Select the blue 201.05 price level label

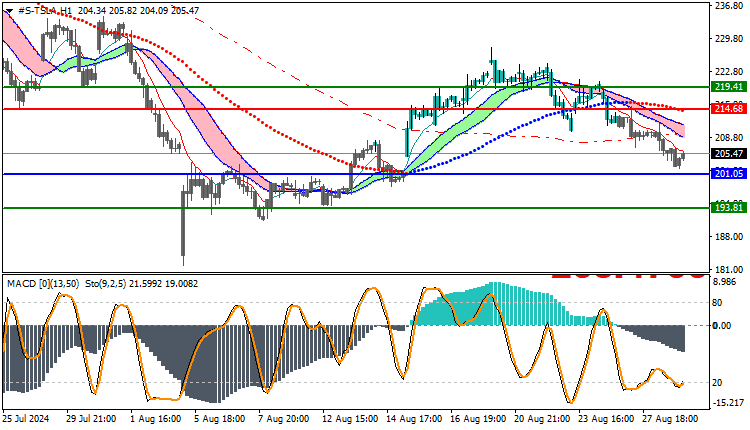(x=728, y=174)
